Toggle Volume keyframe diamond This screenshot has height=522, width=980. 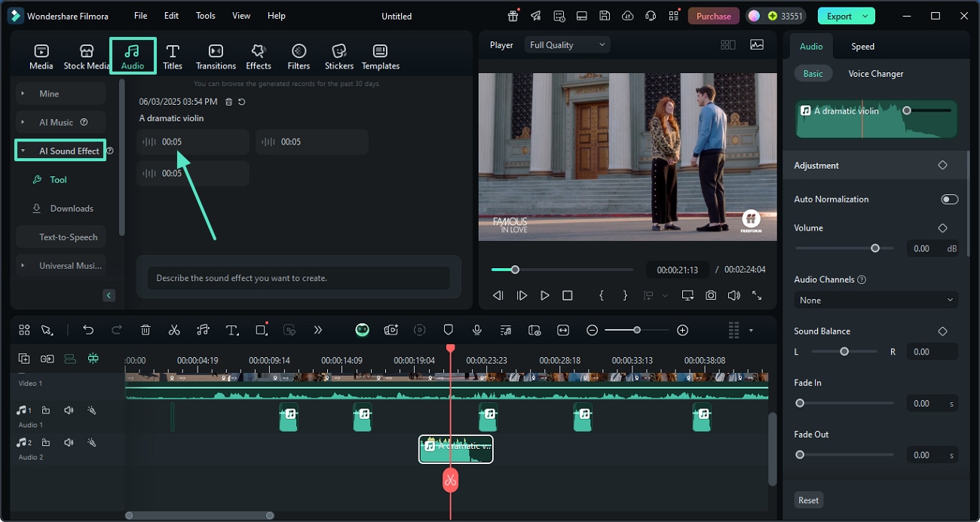tap(942, 228)
